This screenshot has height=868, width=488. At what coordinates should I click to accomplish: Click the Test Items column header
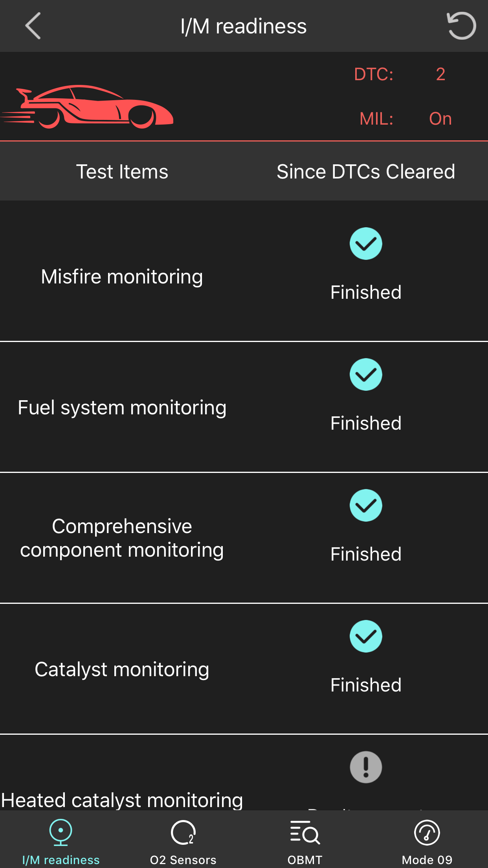122,172
